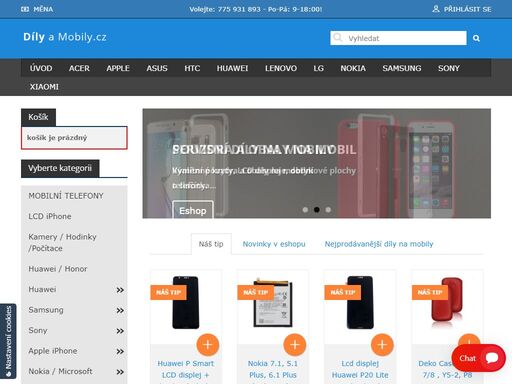This screenshot has width=512, height=384.
Task: Select the second slider dot
Action: coord(317,210)
